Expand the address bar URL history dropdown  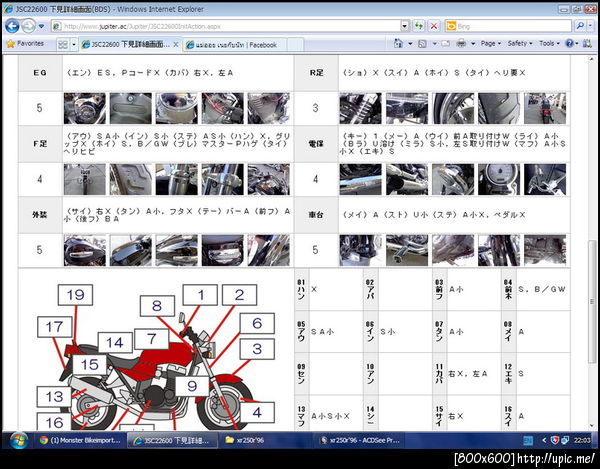tap(405, 26)
